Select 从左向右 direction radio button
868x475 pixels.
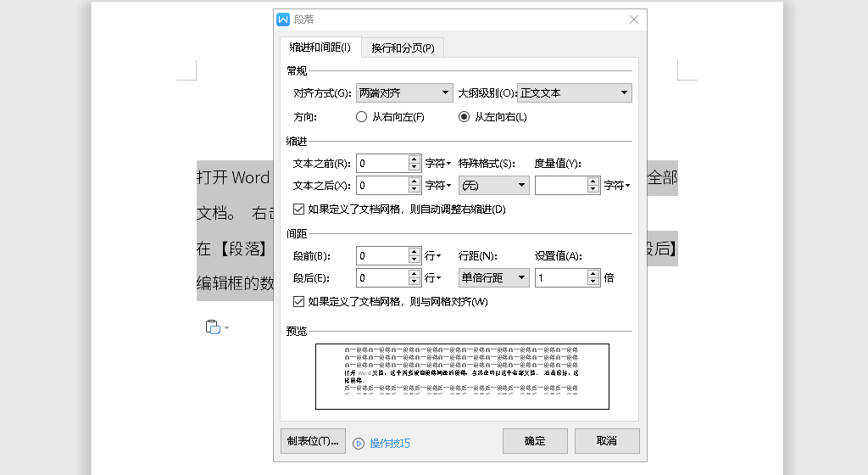click(x=464, y=117)
